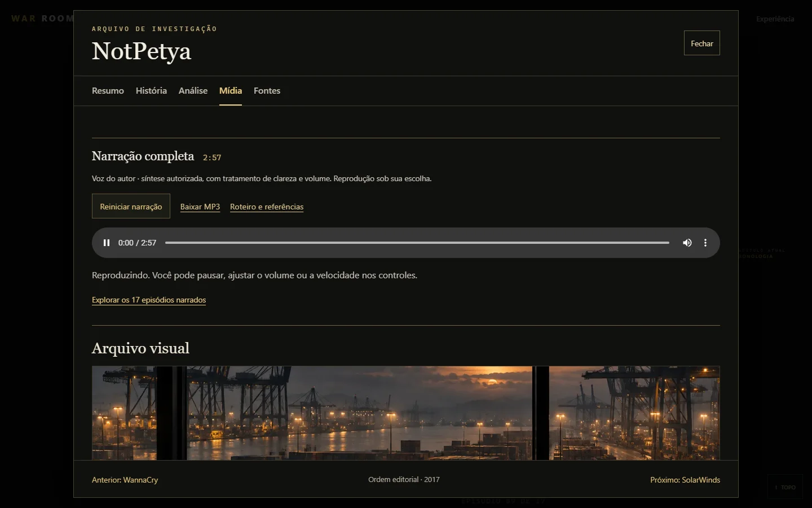Go to Próximo: SolarWinds
The height and width of the screenshot is (508, 812).
click(685, 480)
